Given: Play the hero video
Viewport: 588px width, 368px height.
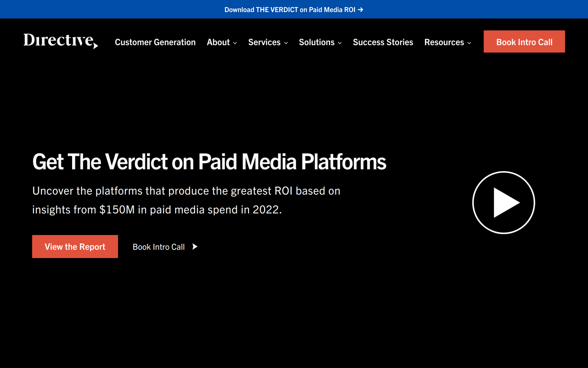Looking at the screenshot, I should click(504, 203).
